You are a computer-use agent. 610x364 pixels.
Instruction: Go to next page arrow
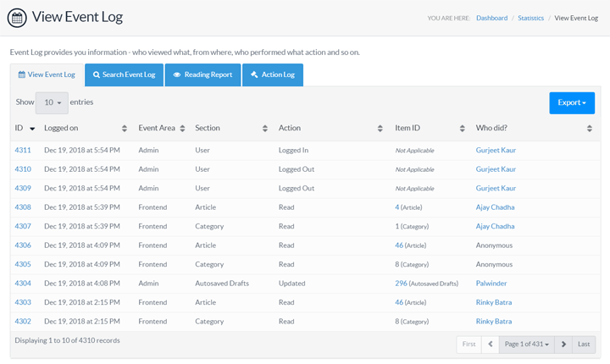[x=564, y=344]
